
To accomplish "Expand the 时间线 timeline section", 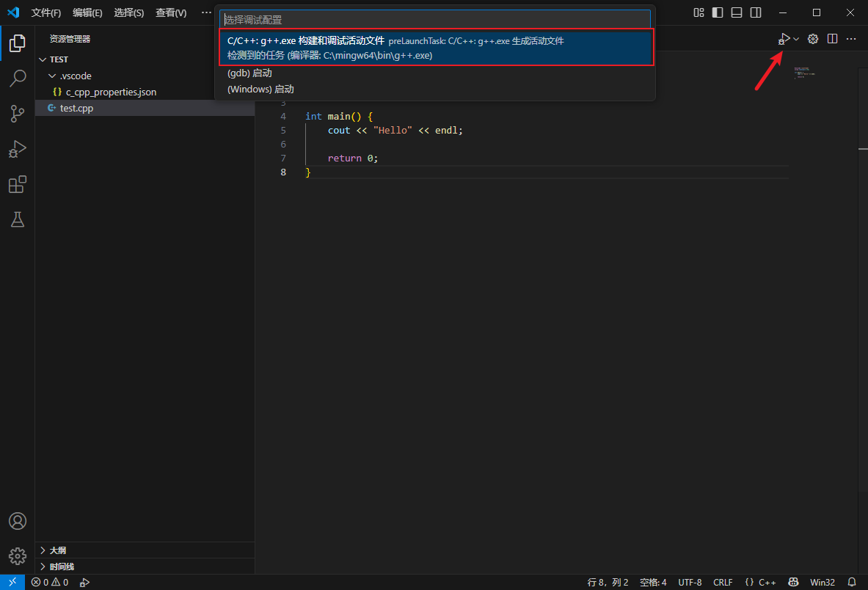I will 145,567.
